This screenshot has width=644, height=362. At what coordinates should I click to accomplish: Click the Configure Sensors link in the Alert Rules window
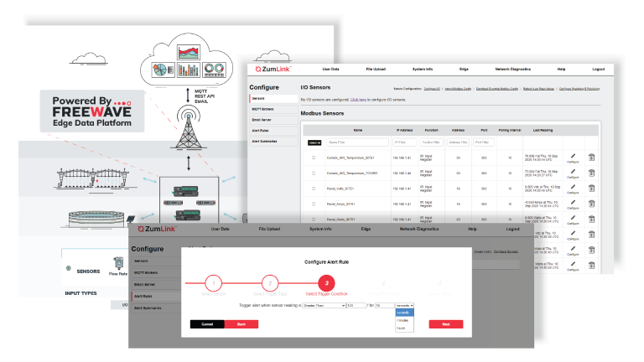[x=506, y=251]
